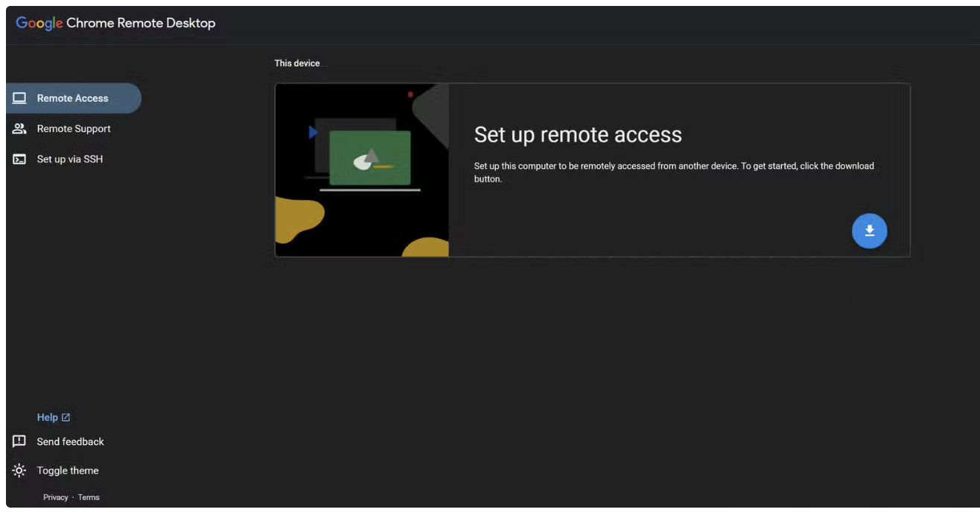
Task: Select the Remote Access laptop icon
Action: click(19, 98)
